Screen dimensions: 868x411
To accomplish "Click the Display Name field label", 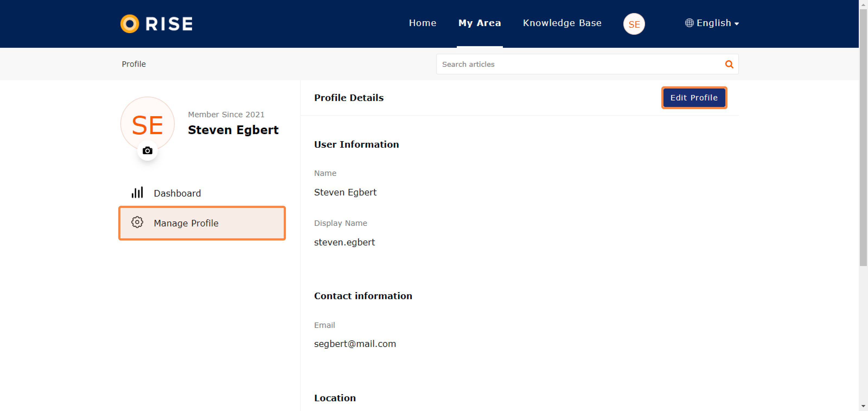I will [x=341, y=223].
